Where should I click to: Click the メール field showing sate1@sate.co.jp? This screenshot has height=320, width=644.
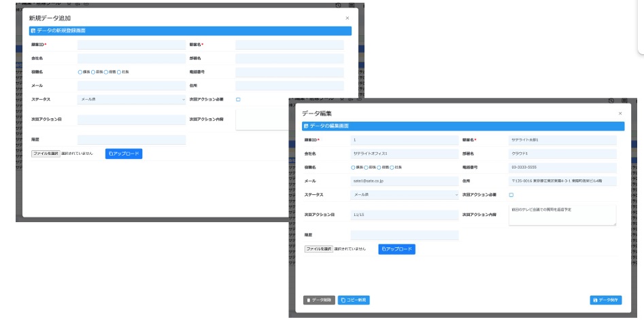click(x=405, y=181)
